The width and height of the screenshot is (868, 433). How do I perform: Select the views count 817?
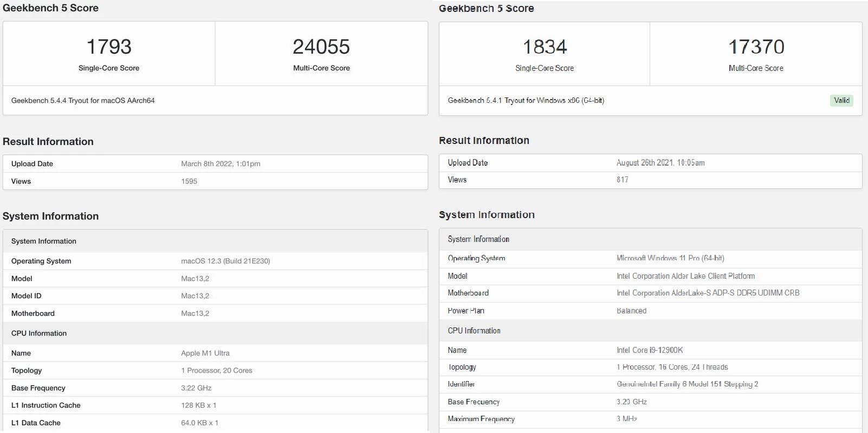click(623, 180)
